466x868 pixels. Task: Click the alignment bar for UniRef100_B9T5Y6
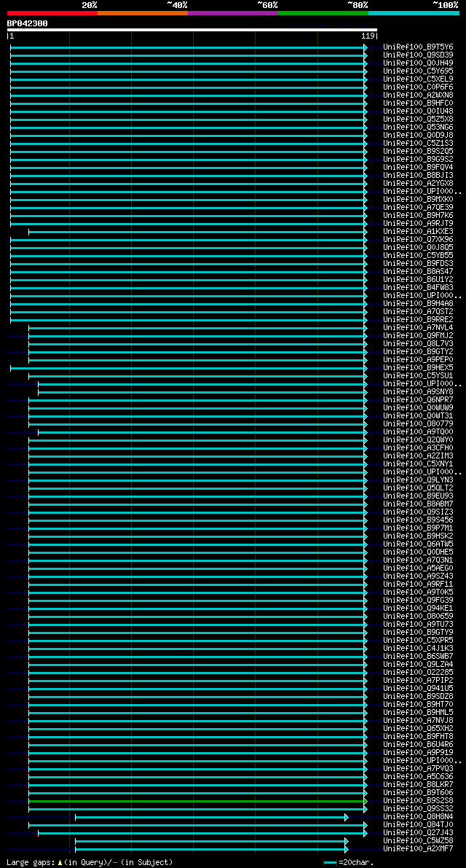coord(189,47)
